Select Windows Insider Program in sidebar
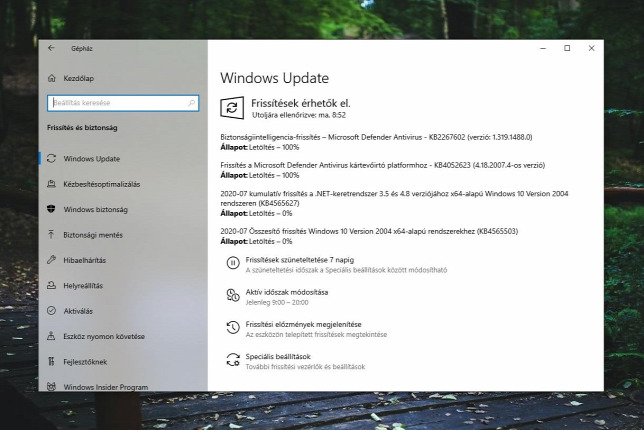 tap(106, 387)
